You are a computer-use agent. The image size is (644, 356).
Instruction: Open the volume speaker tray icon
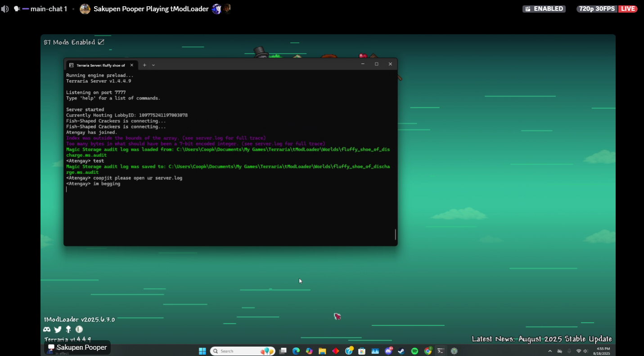[x=585, y=351]
